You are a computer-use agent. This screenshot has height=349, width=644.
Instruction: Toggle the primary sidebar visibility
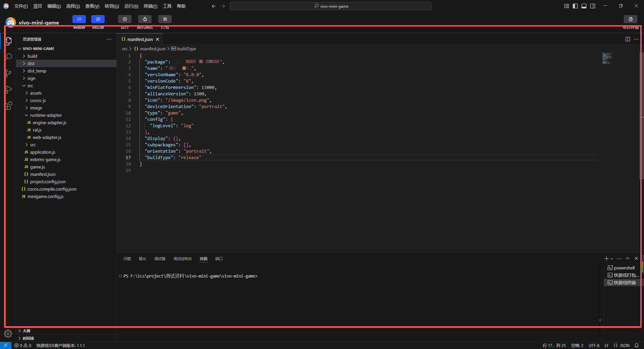click(x=575, y=6)
